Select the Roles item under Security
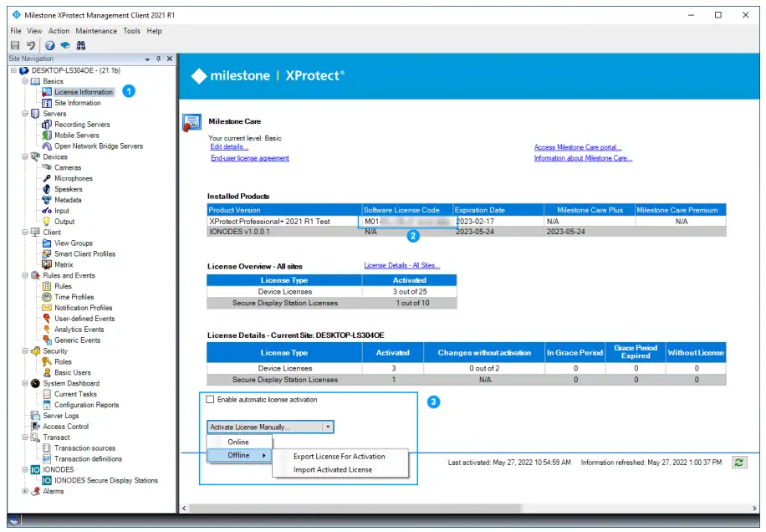766x532 pixels. 63,362
